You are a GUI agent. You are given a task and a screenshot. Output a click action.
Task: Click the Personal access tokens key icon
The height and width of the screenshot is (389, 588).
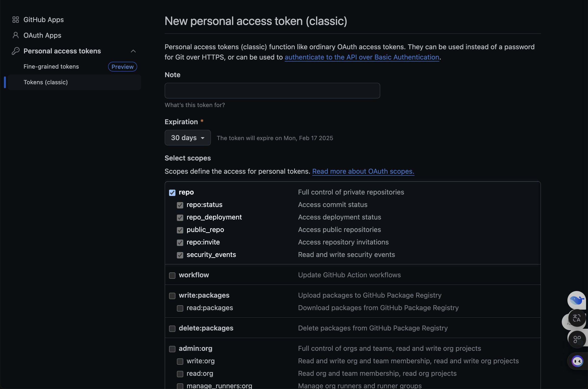tap(16, 51)
